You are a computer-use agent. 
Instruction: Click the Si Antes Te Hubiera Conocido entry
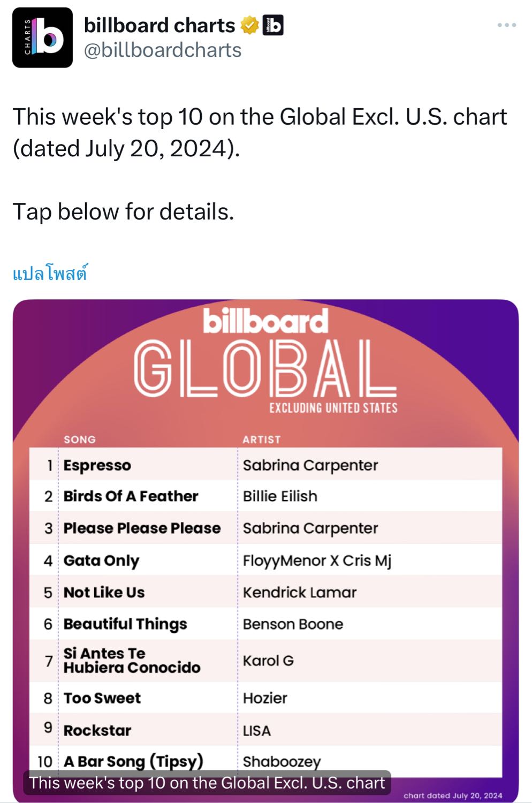point(132,661)
